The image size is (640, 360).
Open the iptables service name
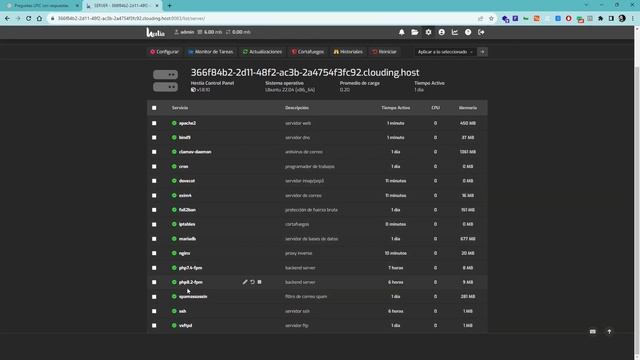(x=187, y=224)
